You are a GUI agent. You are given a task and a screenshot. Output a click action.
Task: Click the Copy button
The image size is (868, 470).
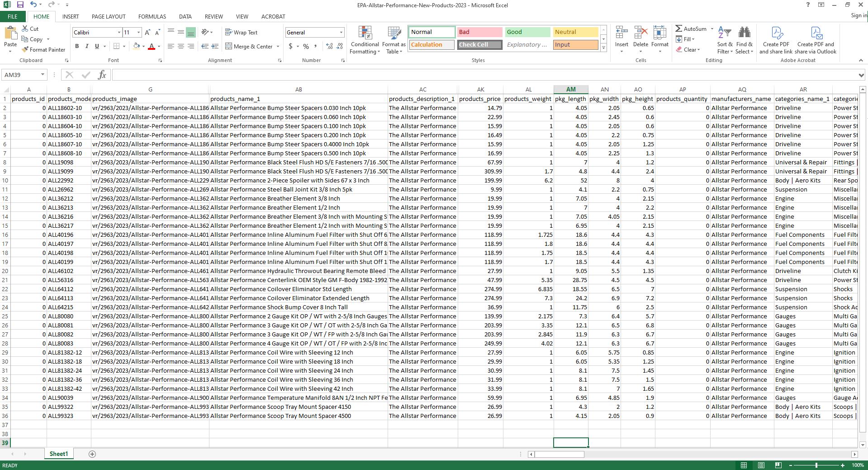click(x=33, y=39)
